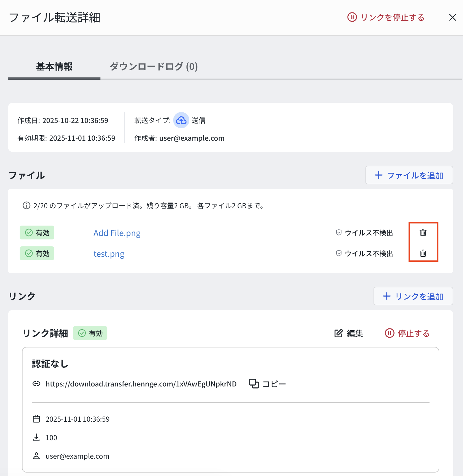Click 作成者: user@example.com text
The image size is (463, 476).
(x=179, y=138)
